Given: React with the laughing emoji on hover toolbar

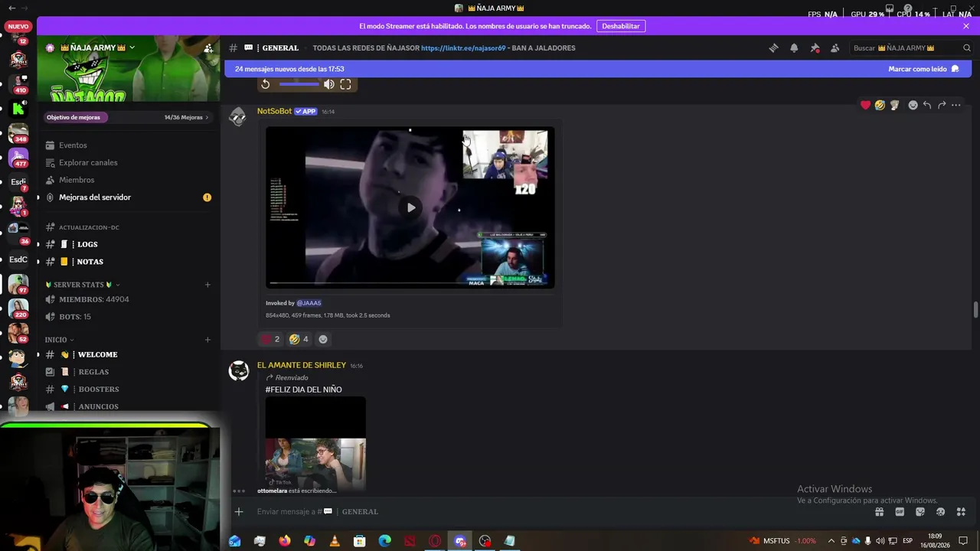Looking at the screenshot, I should (x=880, y=105).
